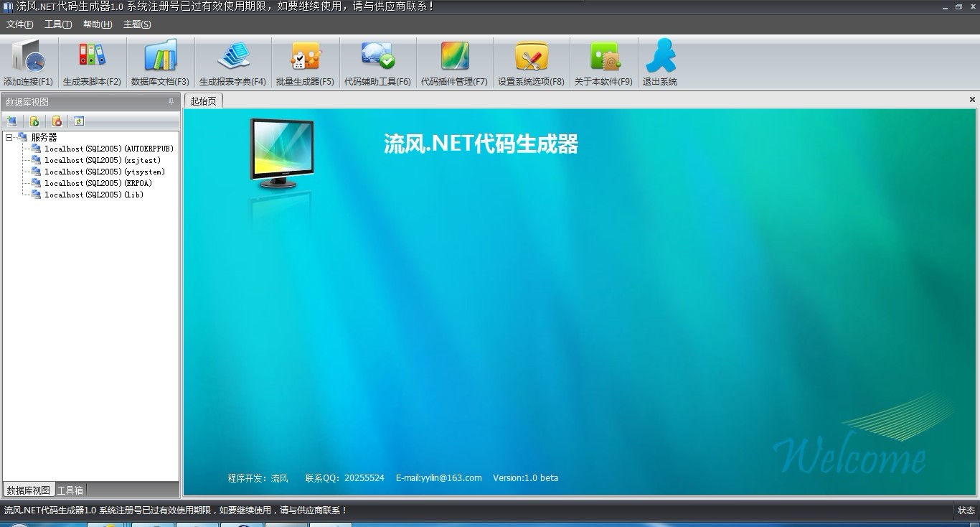Image resolution: width=980 pixels, height=527 pixels.
Task: Open 代码插件管理(F7) plugin manager
Action: (454, 57)
